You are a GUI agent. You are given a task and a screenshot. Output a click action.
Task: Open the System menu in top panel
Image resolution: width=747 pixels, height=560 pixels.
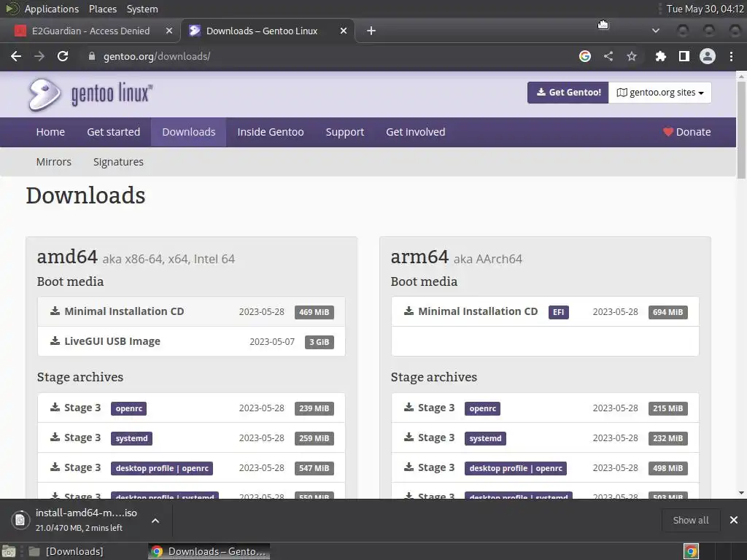[x=142, y=9]
